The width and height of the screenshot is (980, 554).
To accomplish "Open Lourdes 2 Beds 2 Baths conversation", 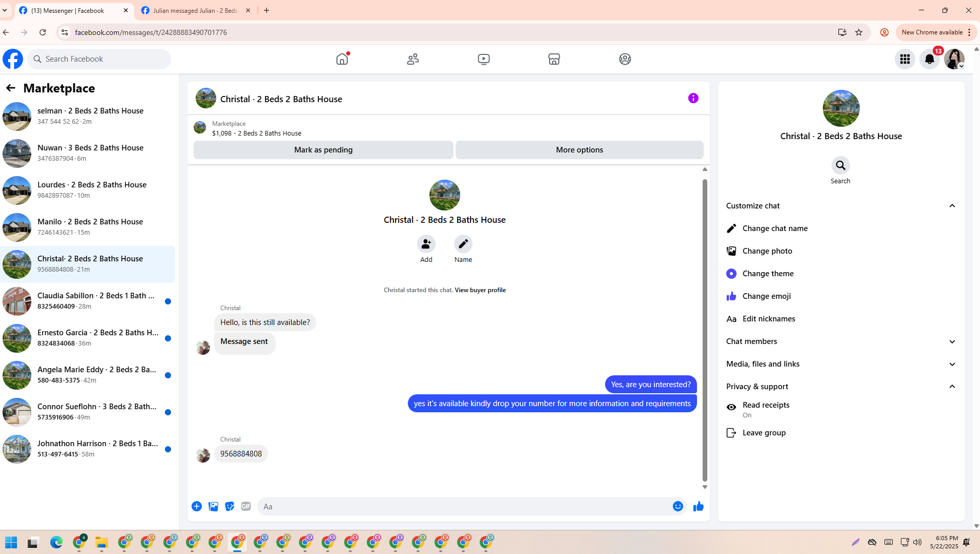I will [x=88, y=190].
